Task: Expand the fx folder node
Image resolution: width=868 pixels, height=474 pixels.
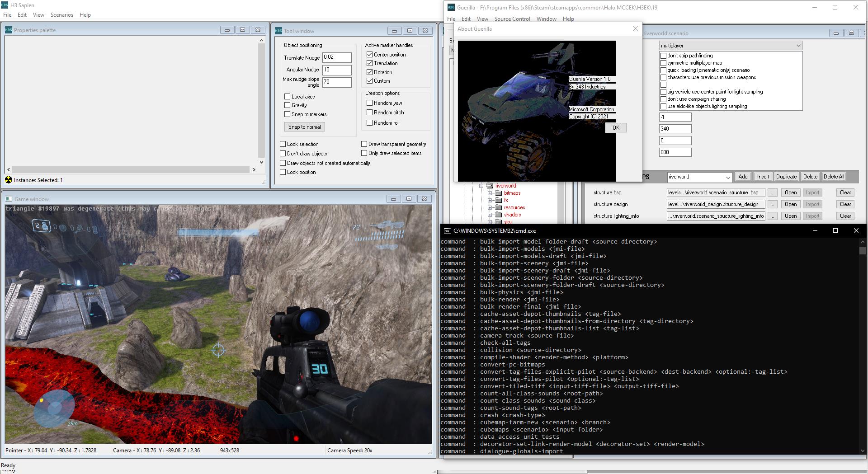Action: point(490,200)
